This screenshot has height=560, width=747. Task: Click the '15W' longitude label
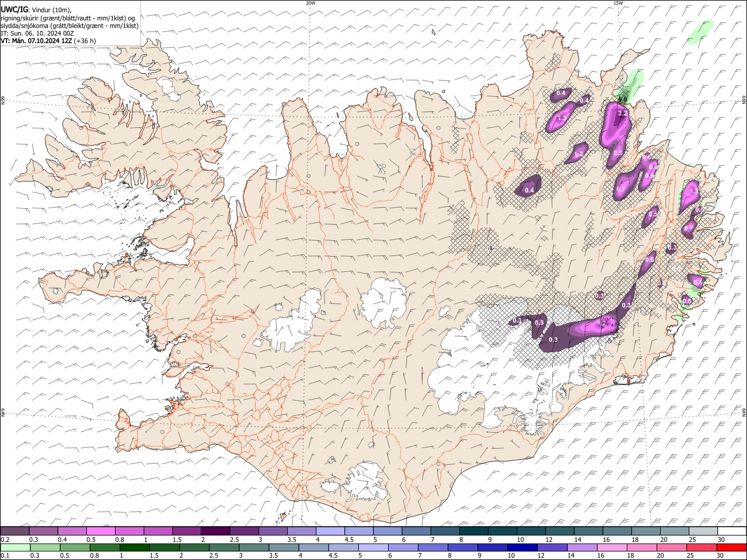pyautogui.click(x=618, y=3)
